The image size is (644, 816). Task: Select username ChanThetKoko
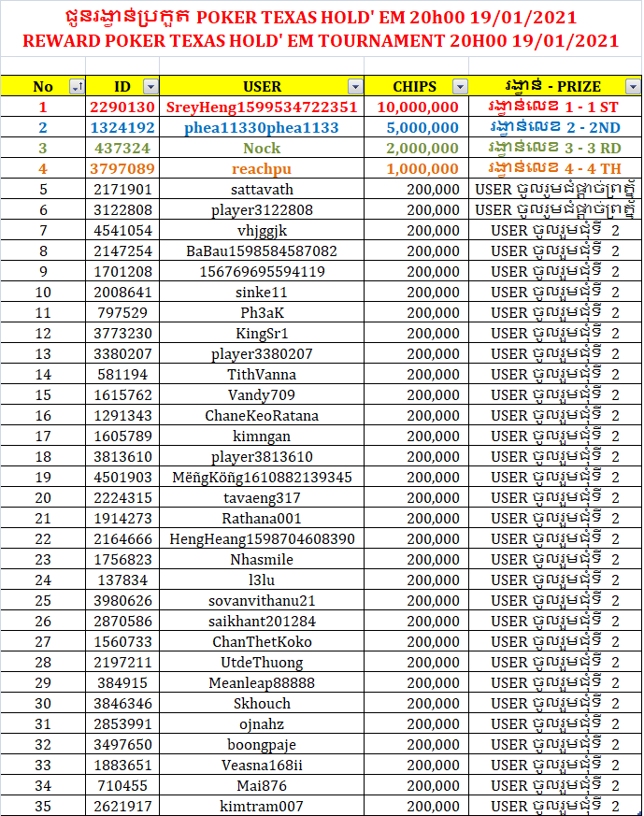click(x=262, y=641)
